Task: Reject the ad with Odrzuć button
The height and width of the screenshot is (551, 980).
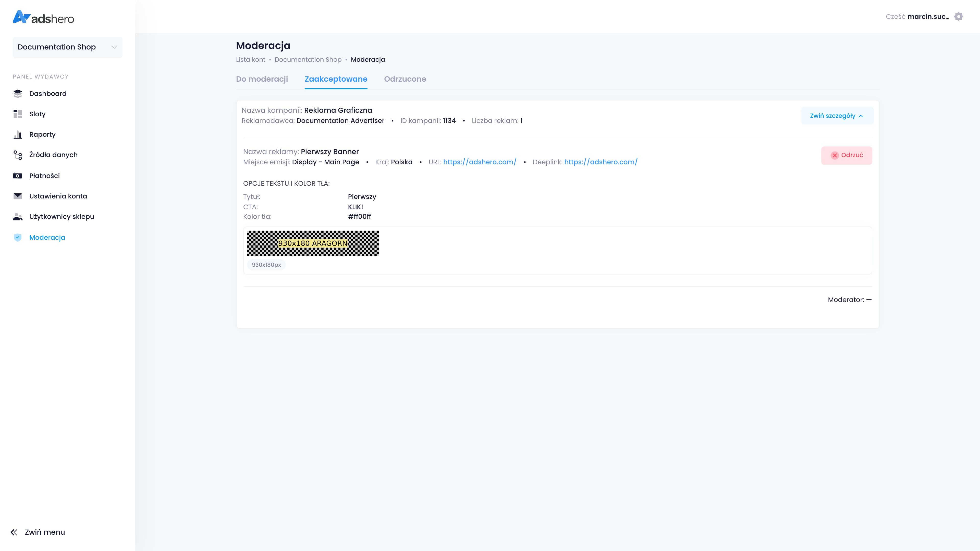Action: (x=847, y=155)
